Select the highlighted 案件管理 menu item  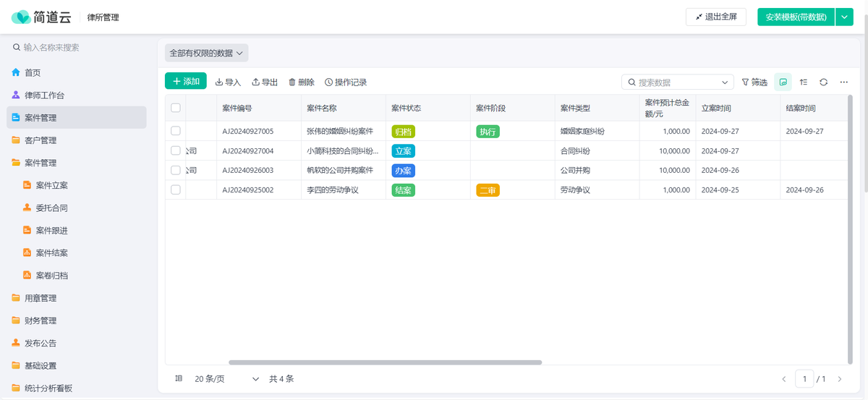coord(76,117)
